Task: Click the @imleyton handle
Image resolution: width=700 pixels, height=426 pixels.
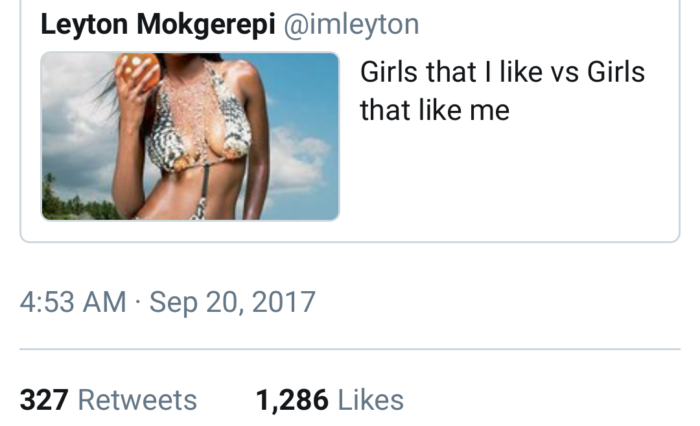Action: point(351,24)
